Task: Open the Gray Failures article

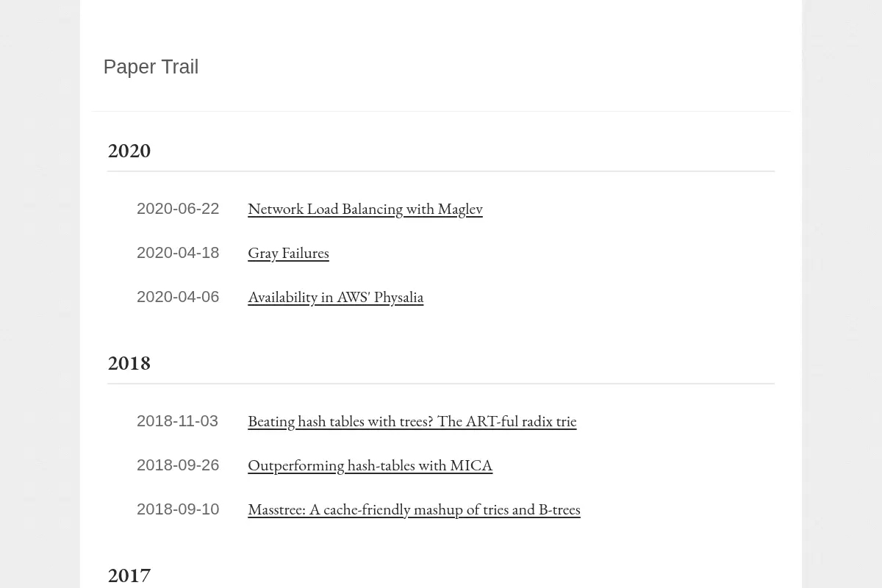Action: 288,253
